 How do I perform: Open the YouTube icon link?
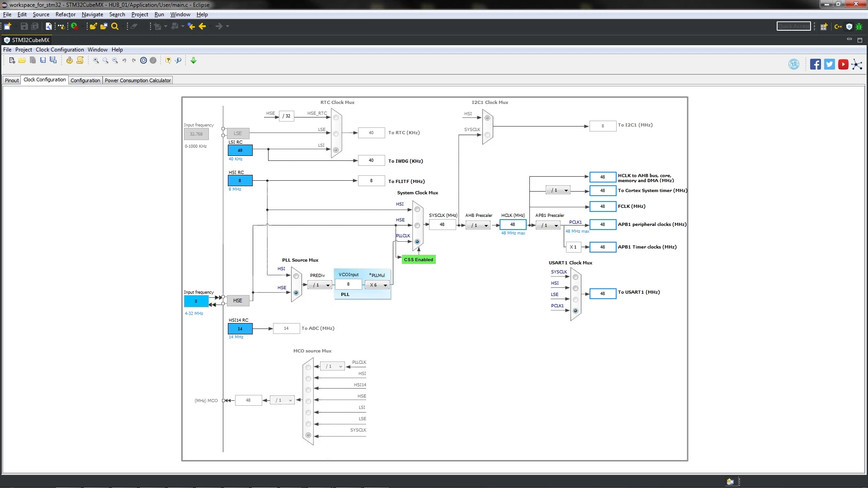tap(843, 64)
